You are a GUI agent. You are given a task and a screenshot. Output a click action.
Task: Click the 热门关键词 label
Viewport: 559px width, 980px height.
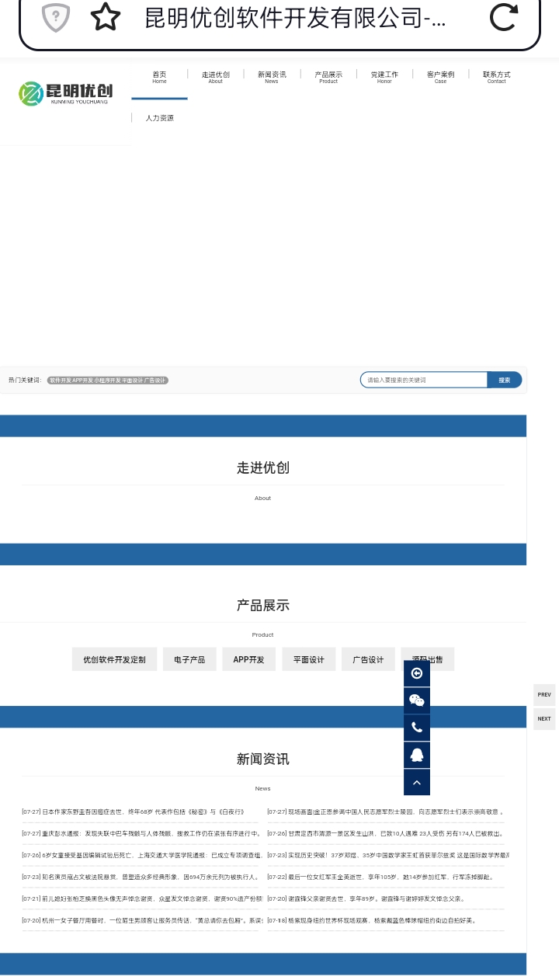[25, 381]
